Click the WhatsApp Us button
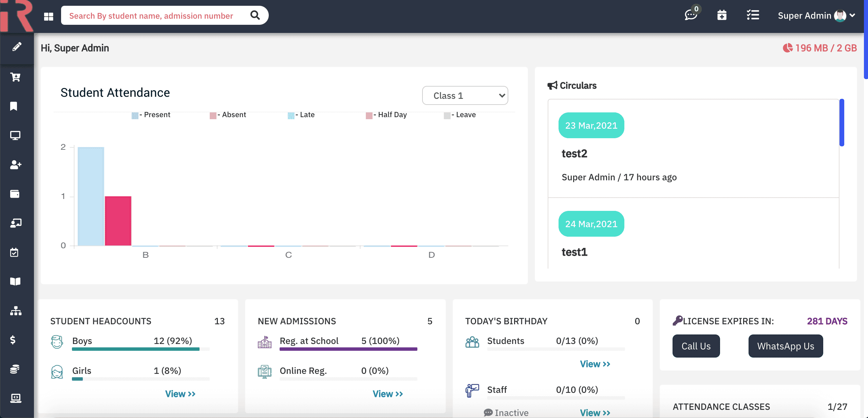This screenshot has height=418, width=868. point(786,346)
